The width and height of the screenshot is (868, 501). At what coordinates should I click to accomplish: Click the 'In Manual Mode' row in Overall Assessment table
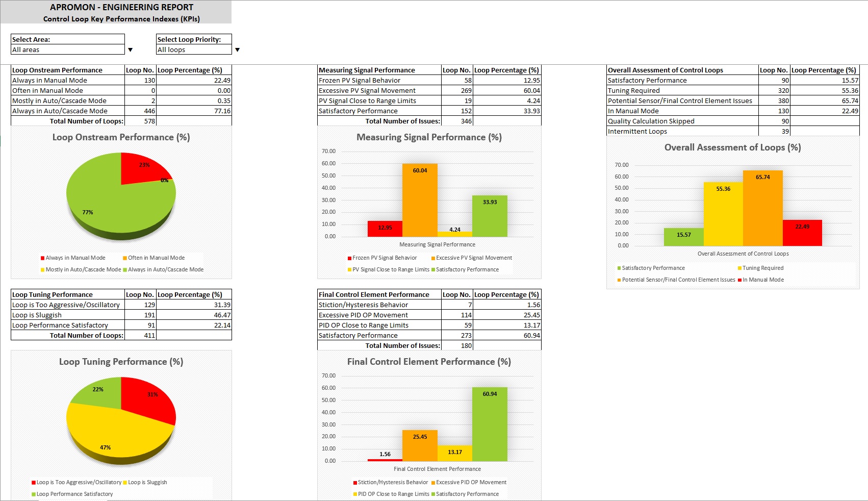682,111
